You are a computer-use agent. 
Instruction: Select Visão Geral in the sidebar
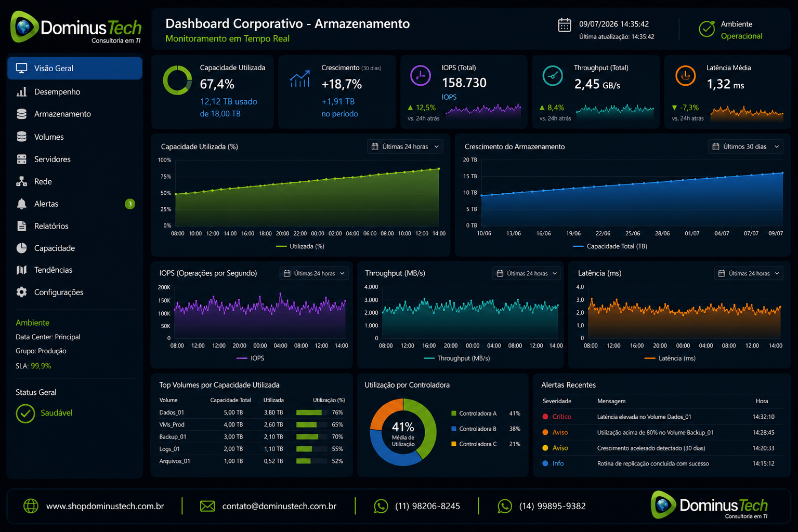click(75, 68)
